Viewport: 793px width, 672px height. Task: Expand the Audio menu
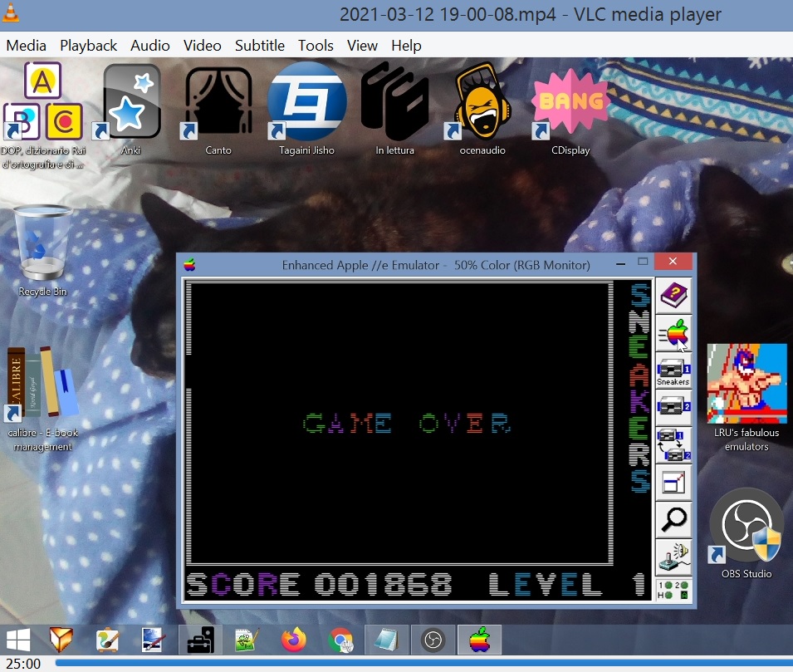[149, 46]
